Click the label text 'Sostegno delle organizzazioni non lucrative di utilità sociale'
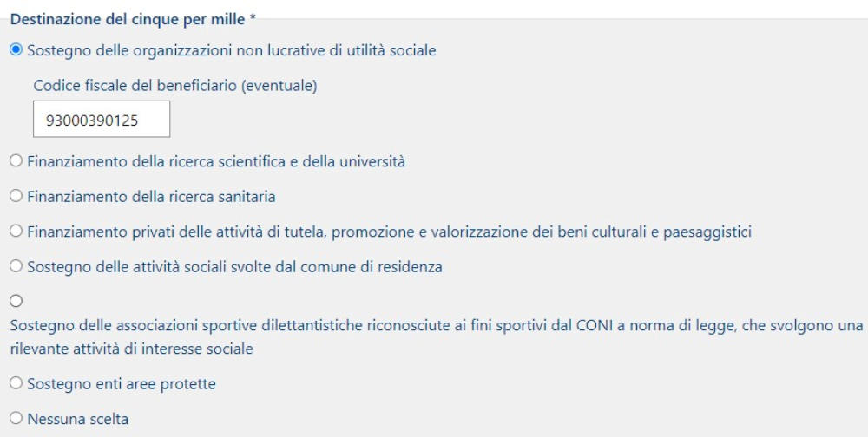Image resolution: width=868 pixels, height=437 pixels. point(232,51)
